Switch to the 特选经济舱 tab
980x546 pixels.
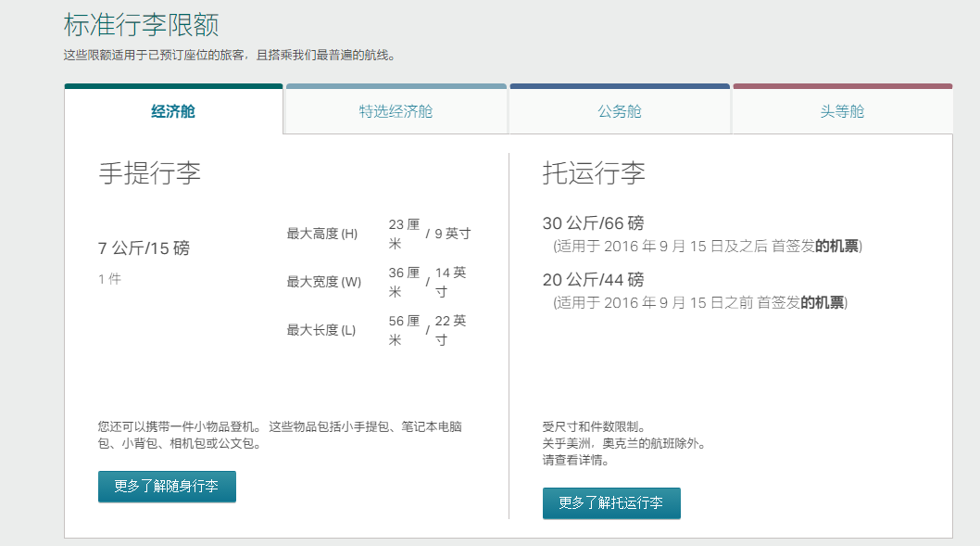[396, 109]
